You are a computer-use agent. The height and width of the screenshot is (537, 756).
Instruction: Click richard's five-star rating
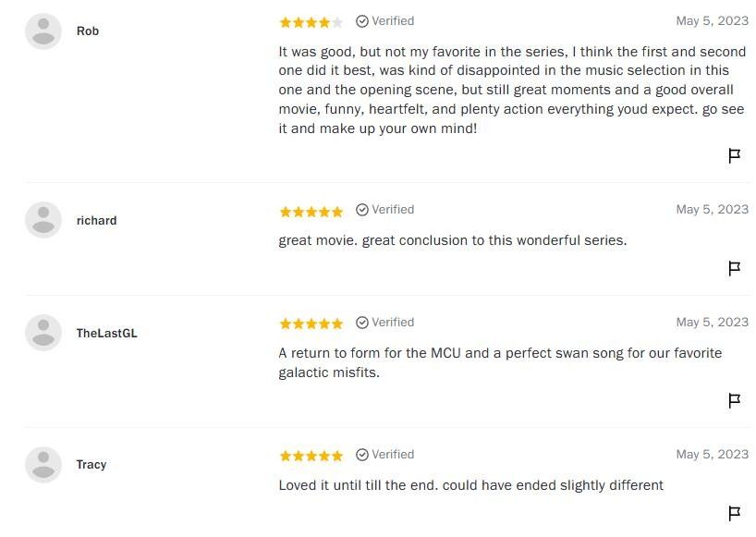coord(311,212)
